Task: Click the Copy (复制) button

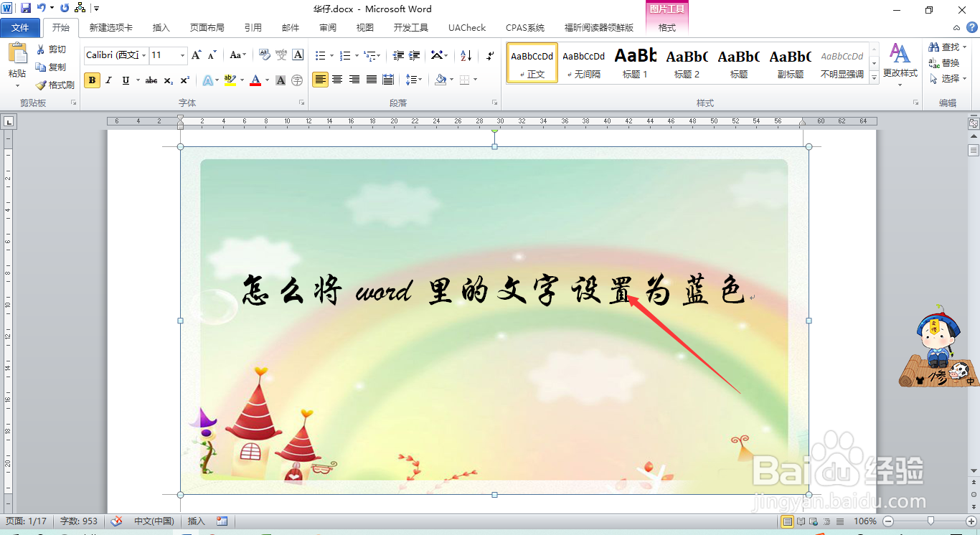Action: coord(51,67)
